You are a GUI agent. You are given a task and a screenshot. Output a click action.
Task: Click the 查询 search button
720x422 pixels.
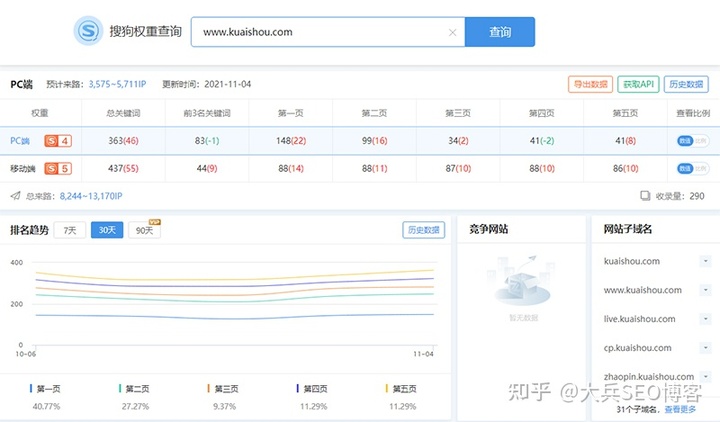(500, 32)
